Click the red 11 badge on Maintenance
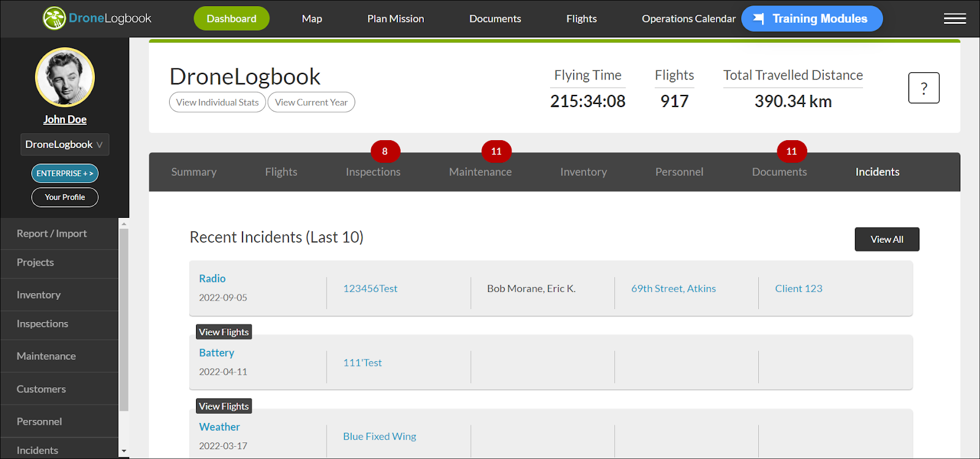Screen dimensions: 980x459 [x=496, y=151]
